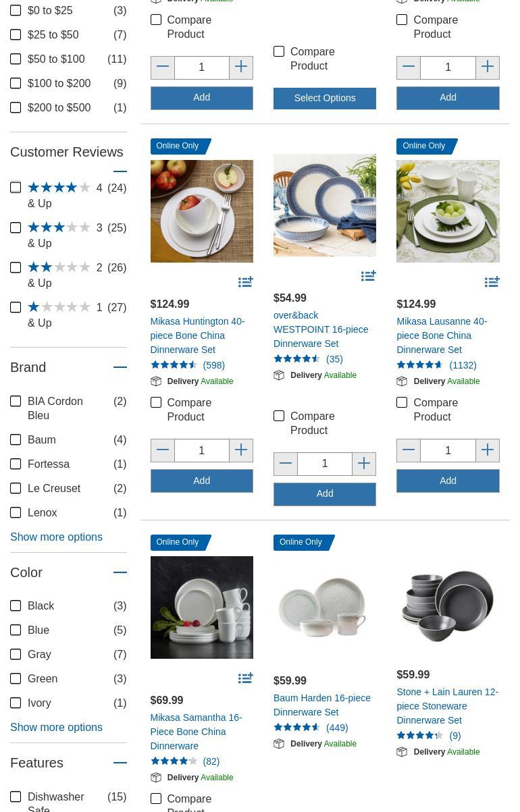Image resolution: width=520 pixels, height=812 pixels.
Task: Click add-to-list icon for over&back WESTPOINT set
Action: (368, 276)
